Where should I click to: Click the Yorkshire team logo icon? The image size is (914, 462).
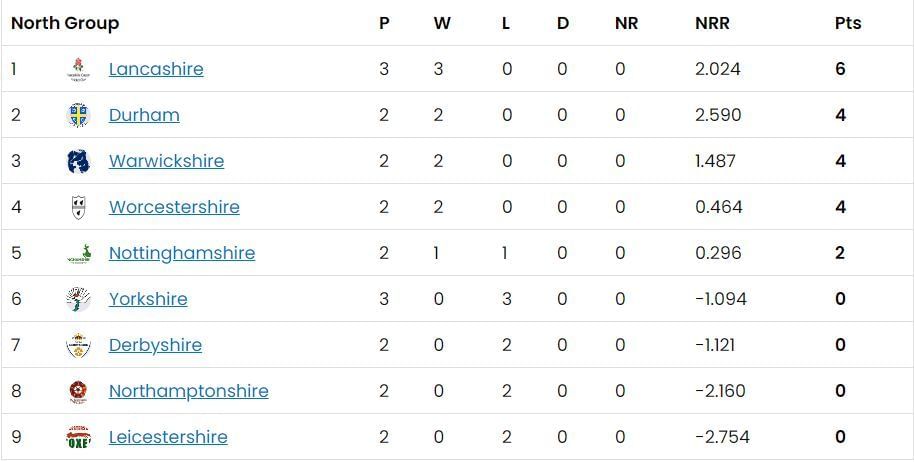[x=78, y=299]
